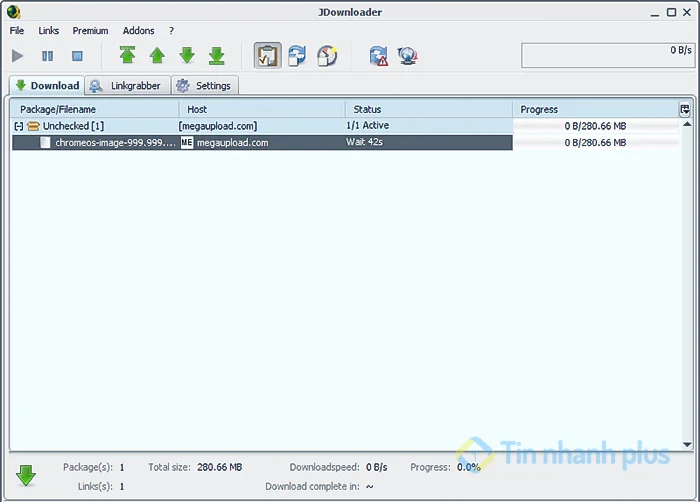Viewport: 700px width, 502px height.
Task: Click the "Download complete in" value
Action: [x=370, y=486]
